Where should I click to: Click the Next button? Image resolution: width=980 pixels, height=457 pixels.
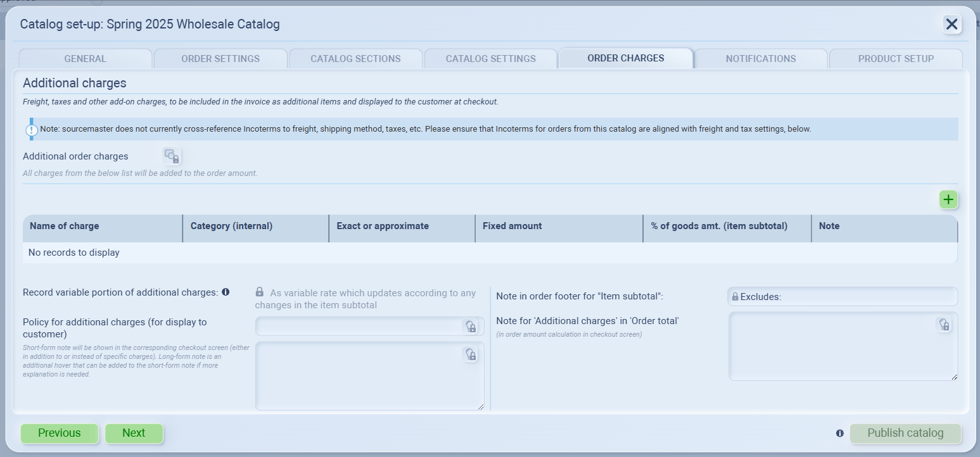pyautogui.click(x=134, y=433)
